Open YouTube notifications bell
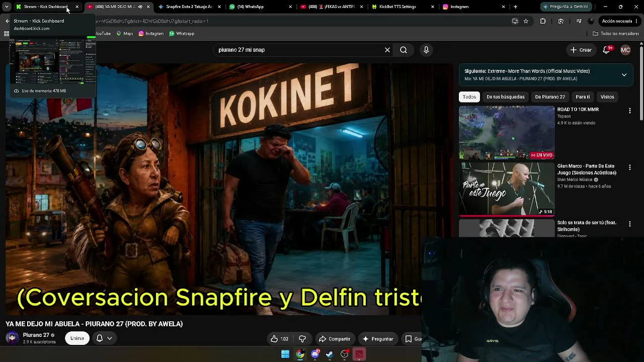 click(606, 50)
